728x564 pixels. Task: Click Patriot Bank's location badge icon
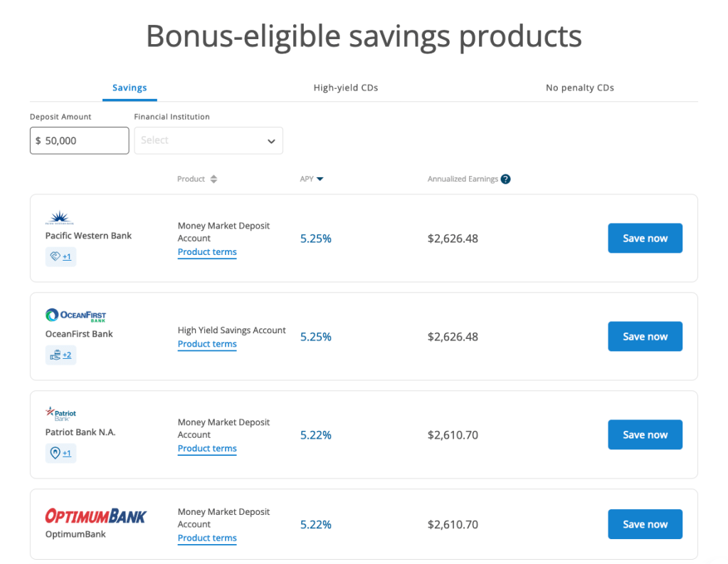56,453
